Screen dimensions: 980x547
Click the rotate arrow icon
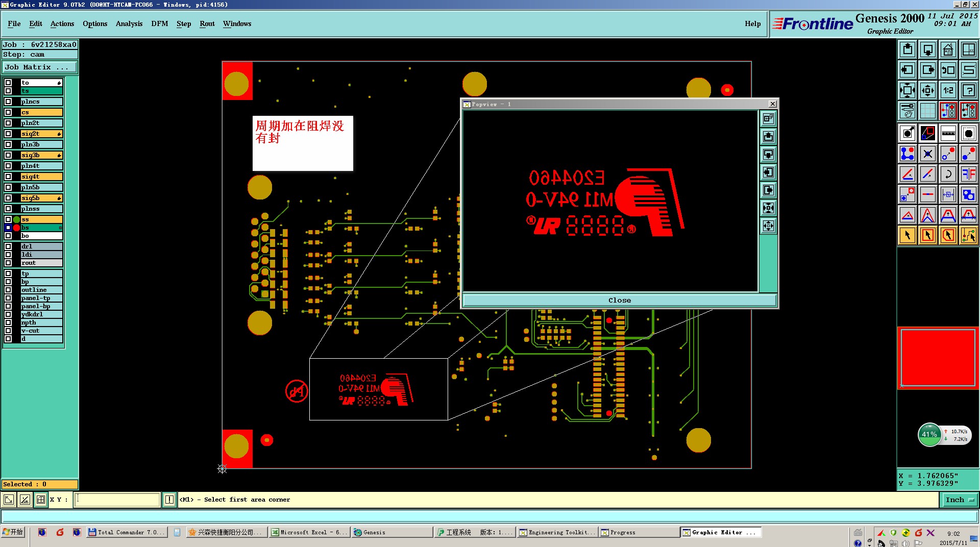point(948,174)
